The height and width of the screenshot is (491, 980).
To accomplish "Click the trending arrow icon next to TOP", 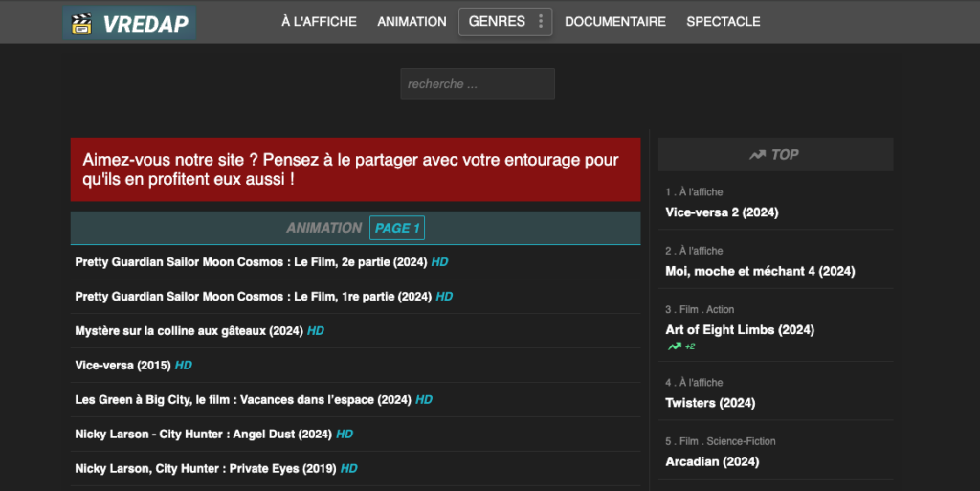I will (758, 154).
